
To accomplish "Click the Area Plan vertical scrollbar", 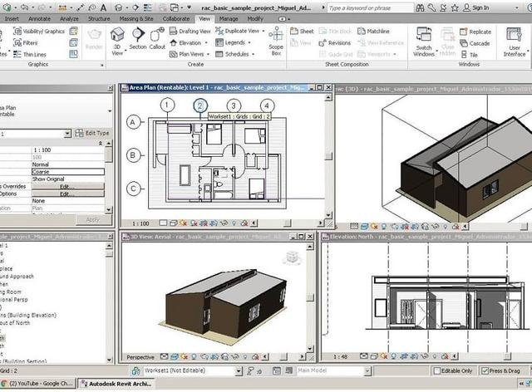I will coord(328,156).
